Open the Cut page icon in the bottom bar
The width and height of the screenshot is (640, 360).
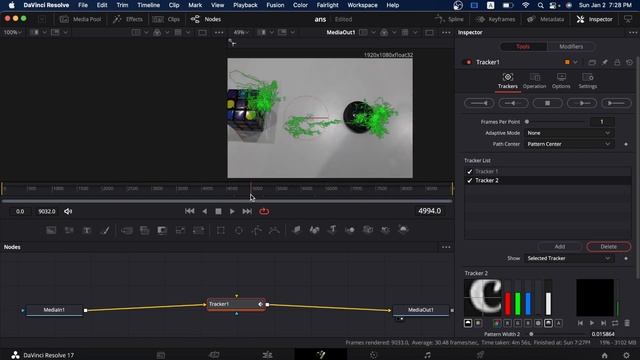click(x=214, y=355)
